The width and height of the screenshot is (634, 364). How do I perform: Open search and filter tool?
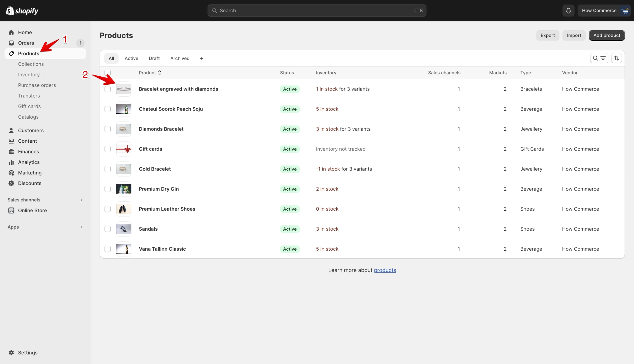tap(599, 58)
